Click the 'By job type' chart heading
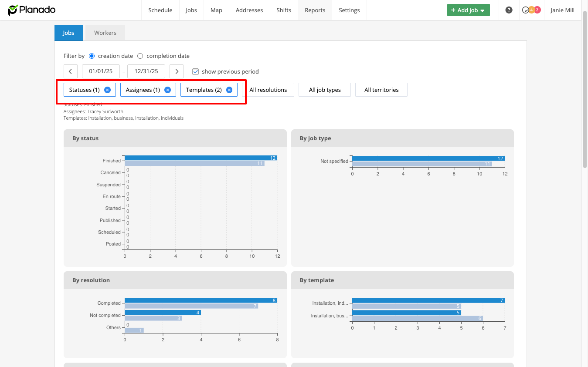Viewport: 588px width, 367px height. pos(315,138)
